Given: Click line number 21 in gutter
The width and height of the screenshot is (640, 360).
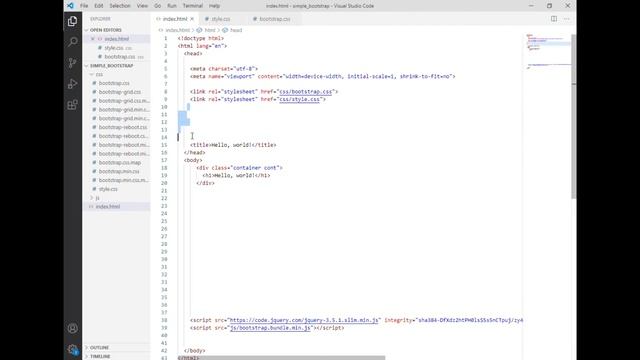Looking at the screenshot, I should [164, 191].
